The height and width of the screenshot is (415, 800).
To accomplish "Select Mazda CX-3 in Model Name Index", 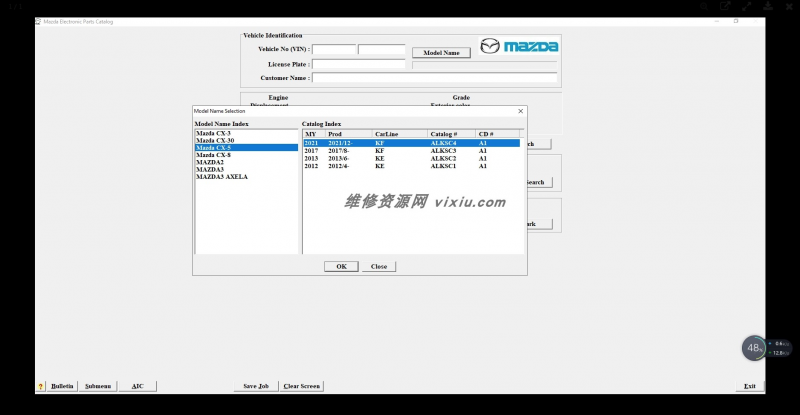I will coord(246,133).
